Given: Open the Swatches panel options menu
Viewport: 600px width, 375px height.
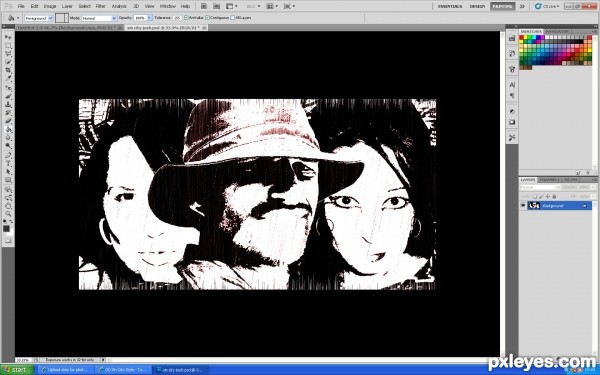Looking at the screenshot, I should pyautogui.click(x=595, y=31).
